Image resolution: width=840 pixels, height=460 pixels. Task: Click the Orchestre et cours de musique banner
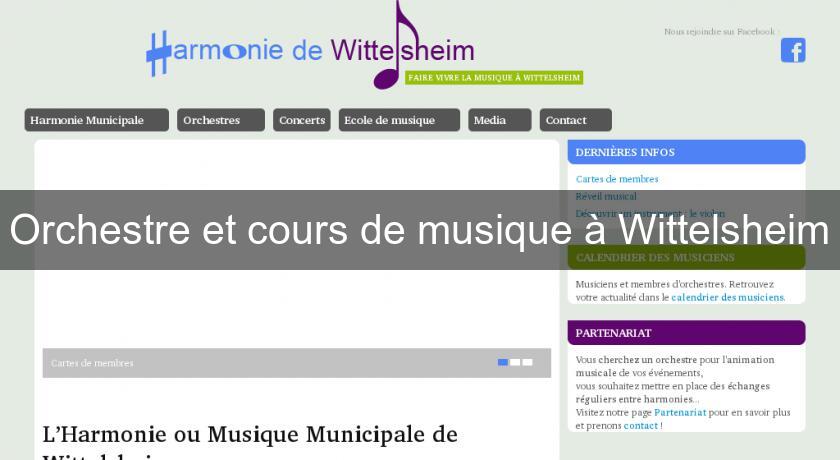tap(420, 230)
